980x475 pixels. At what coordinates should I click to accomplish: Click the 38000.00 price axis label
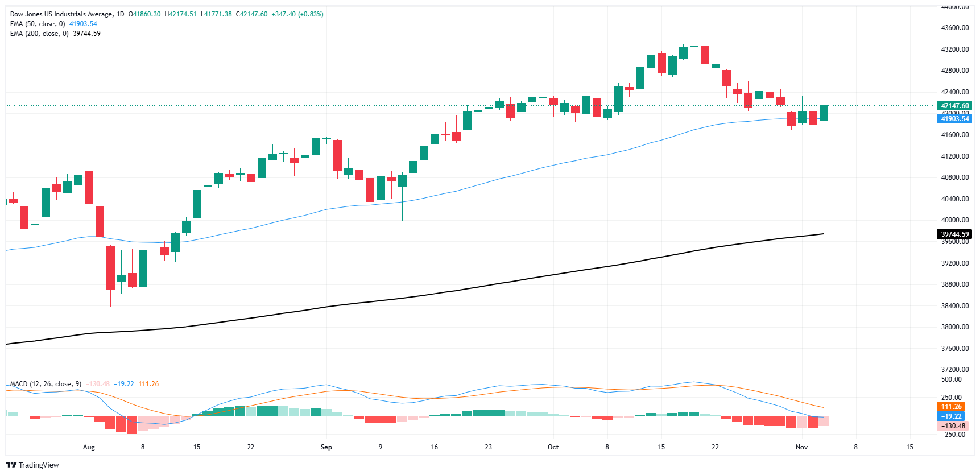[955, 327]
